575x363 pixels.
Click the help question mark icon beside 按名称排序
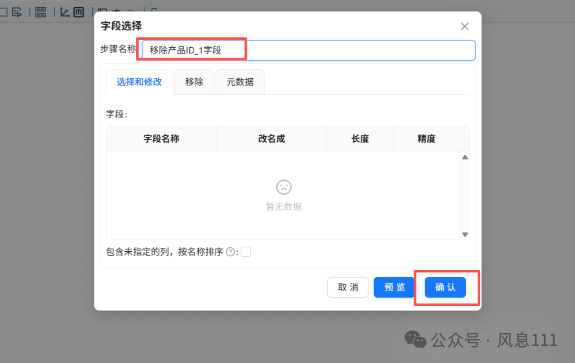230,252
